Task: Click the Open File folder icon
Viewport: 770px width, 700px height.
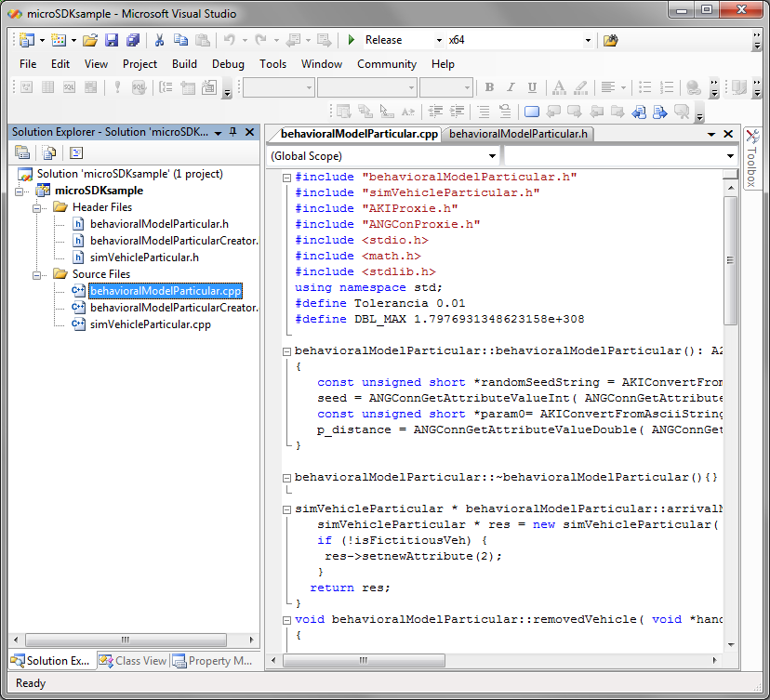Action: coord(90,40)
